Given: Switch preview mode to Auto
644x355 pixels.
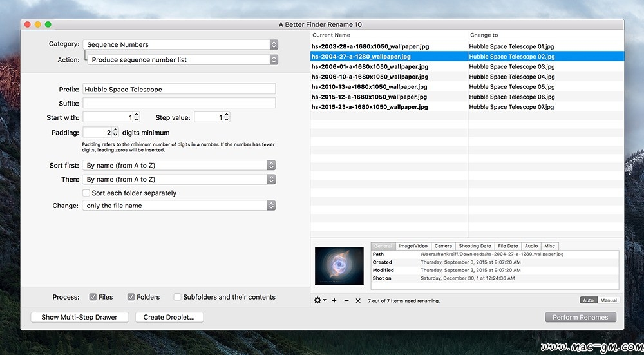Looking at the screenshot, I should pos(589,300).
